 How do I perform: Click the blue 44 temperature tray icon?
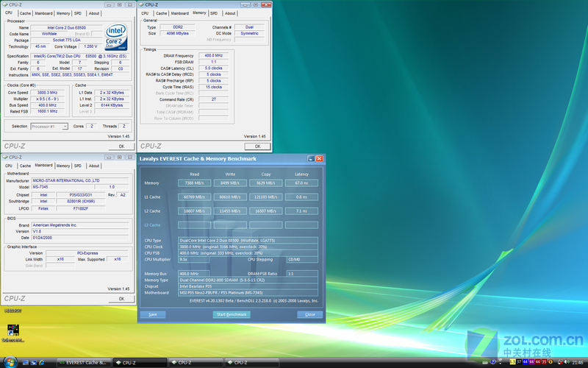pyautogui.click(x=525, y=361)
